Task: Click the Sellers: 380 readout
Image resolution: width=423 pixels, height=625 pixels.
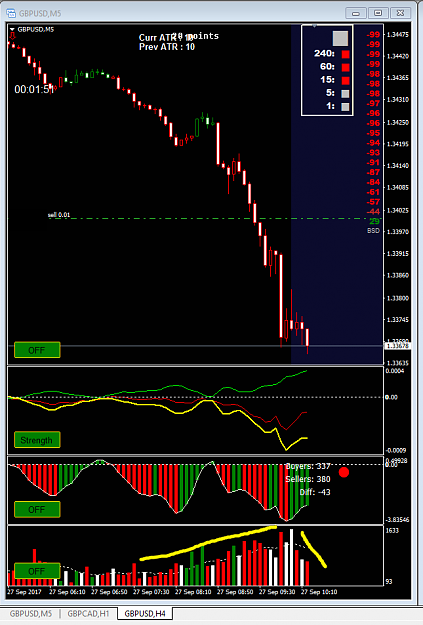Action: coord(308,479)
